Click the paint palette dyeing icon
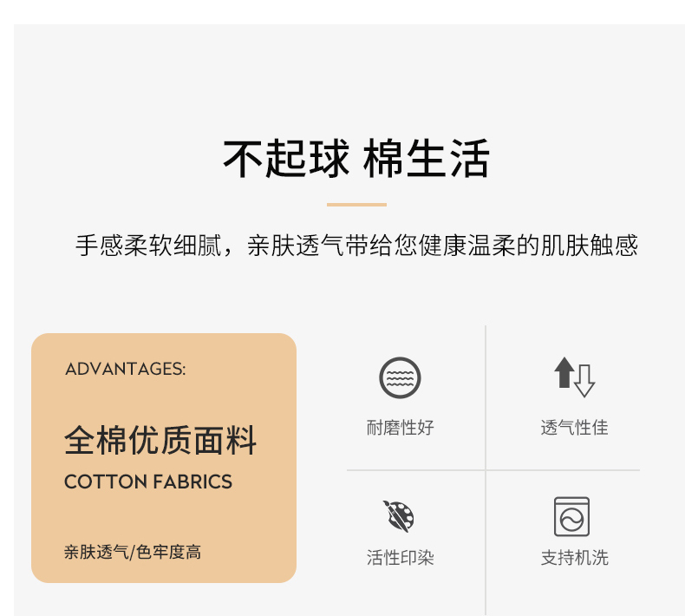Viewport: 685px width, 616px height. (x=398, y=516)
